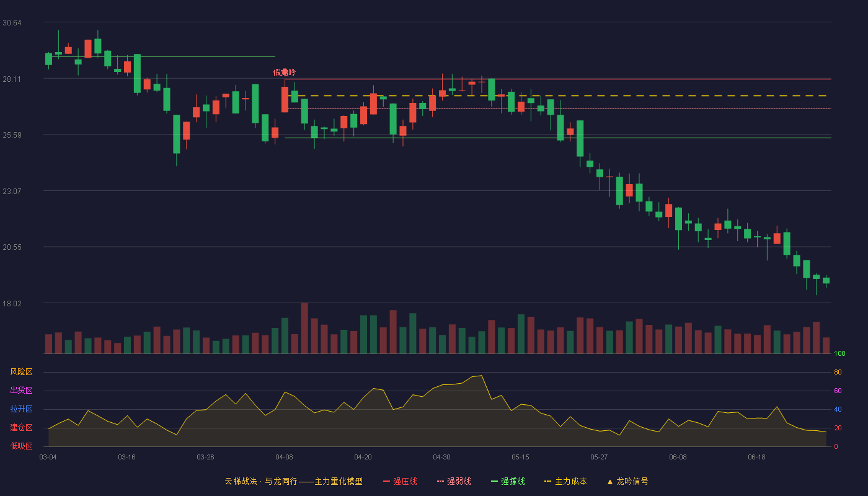The image size is (868, 496).
Task: Click the 23.07 price axis label
Action: click(x=12, y=191)
